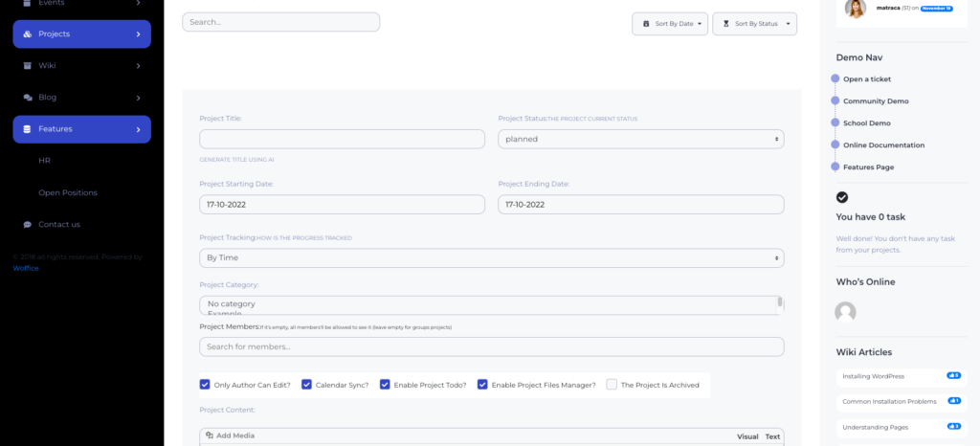Open the Online Documentation link

[883, 145]
